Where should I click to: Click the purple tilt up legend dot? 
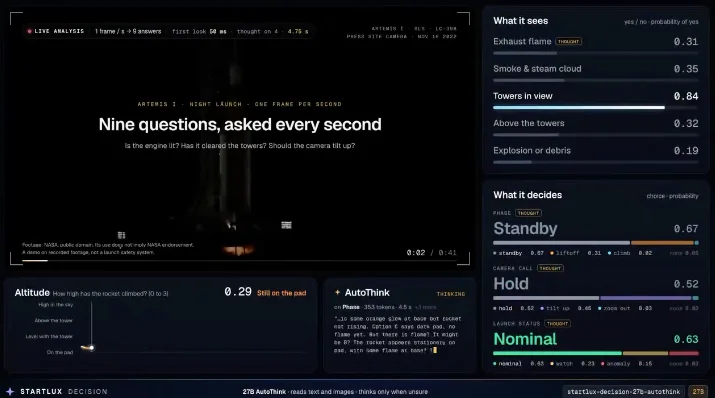click(x=542, y=308)
